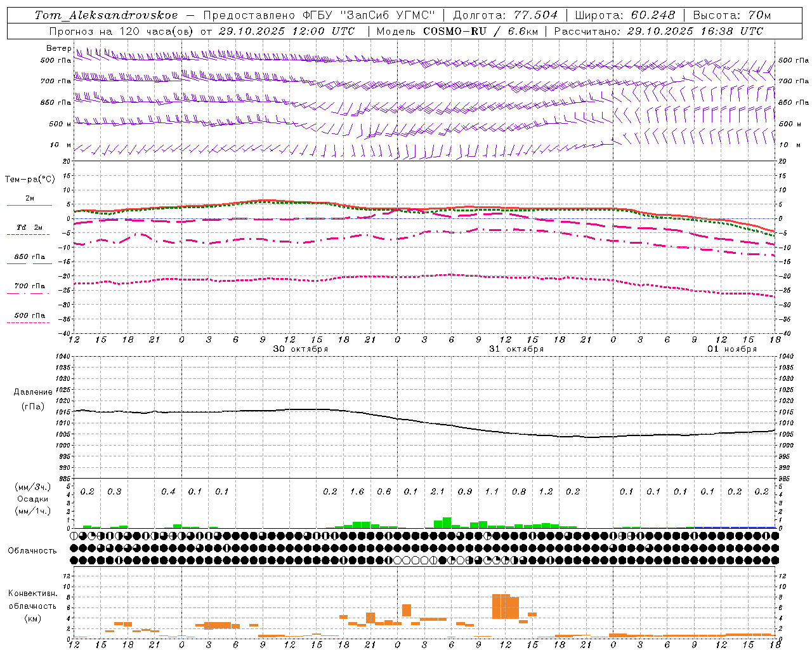Click the 1.6 precipitation total value
The height and width of the screenshot is (650, 812).
[357, 492]
